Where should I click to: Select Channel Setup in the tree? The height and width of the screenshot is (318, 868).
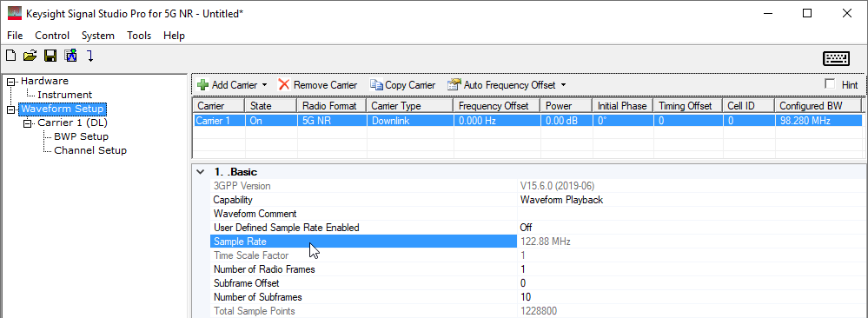coord(90,150)
